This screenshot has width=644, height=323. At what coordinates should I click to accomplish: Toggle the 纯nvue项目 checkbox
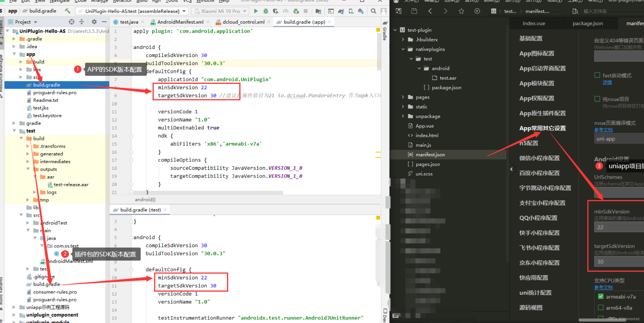597,99
